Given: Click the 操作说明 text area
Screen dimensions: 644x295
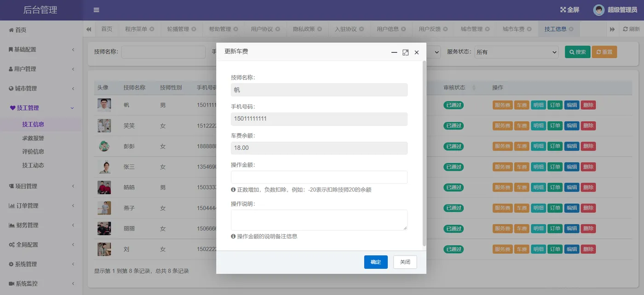Looking at the screenshot, I should pyautogui.click(x=319, y=220).
